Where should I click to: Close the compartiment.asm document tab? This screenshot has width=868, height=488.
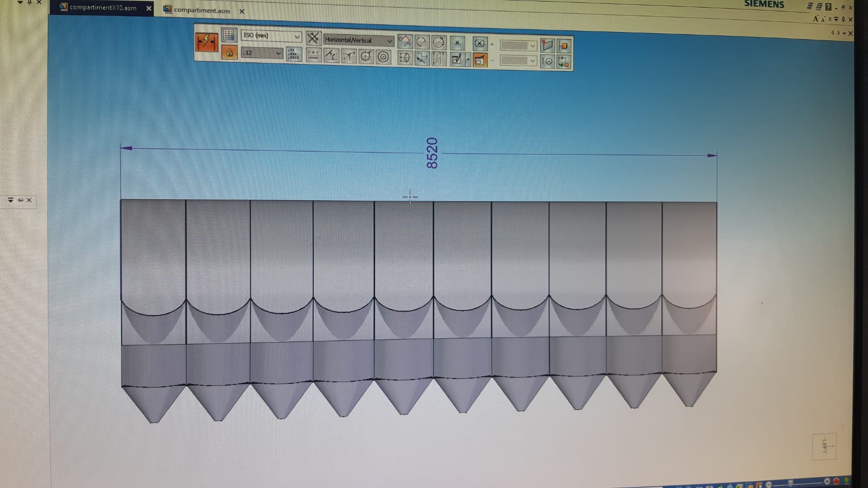[x=242, y=11]
